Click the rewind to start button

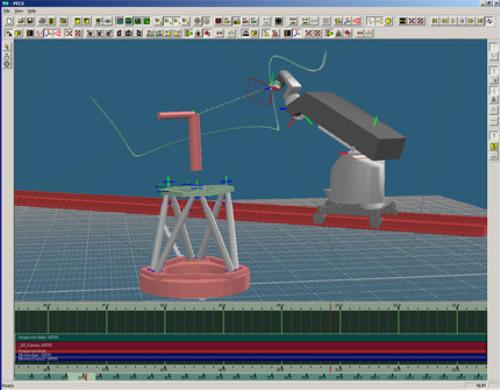click(x=435, y=21)
